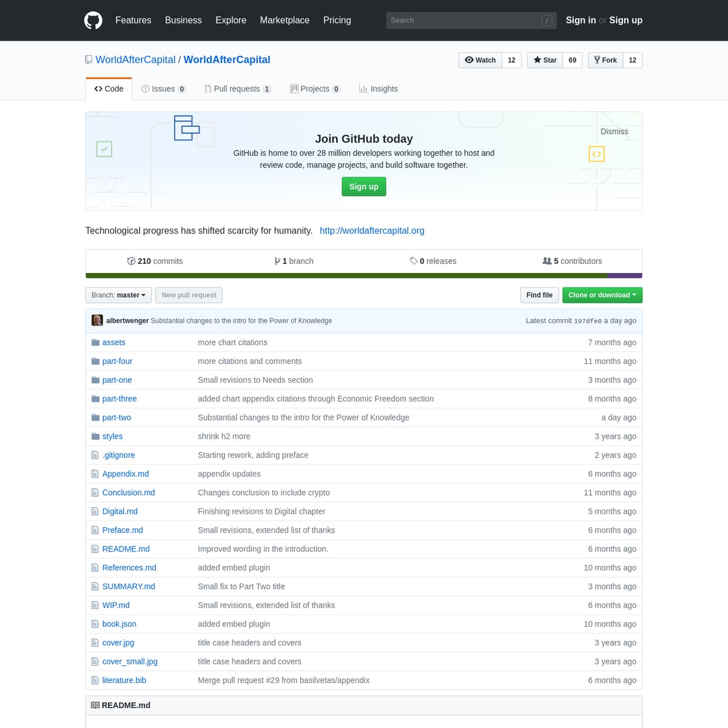
Task: Open the Branch: master dropdown
Action: tap(119, 295)
